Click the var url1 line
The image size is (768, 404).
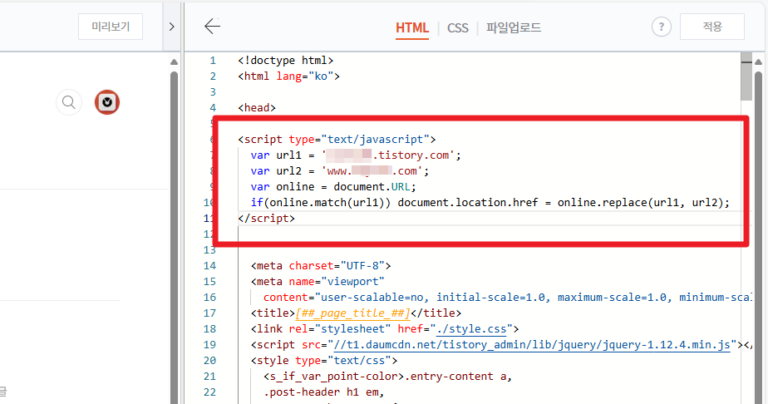tap(356, 155)
